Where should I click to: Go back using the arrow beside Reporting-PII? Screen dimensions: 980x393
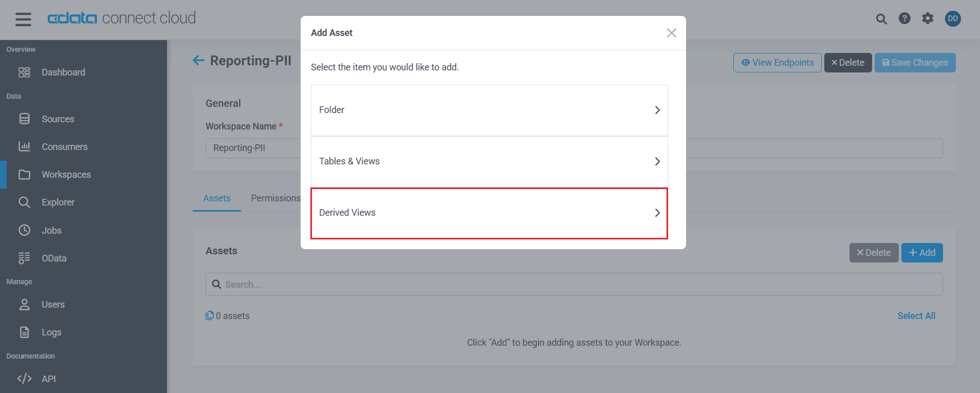pos(198,61)
